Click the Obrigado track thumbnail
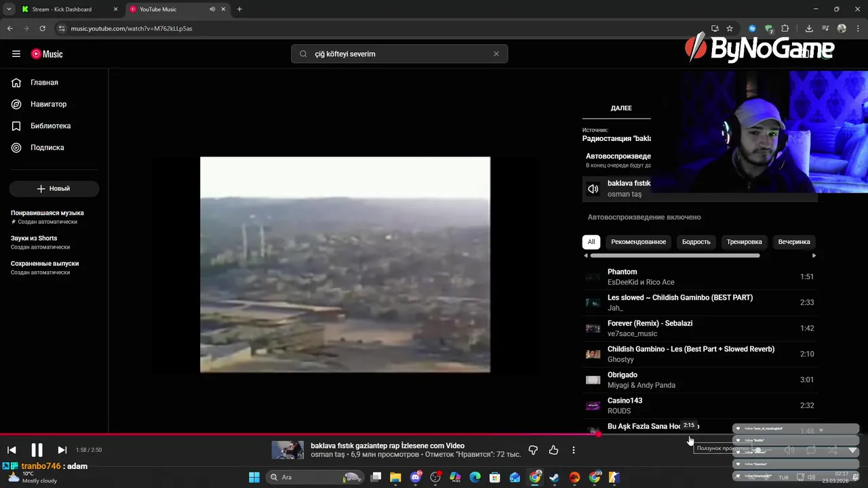This screenshot has height=488, width=868. point(593,380)
